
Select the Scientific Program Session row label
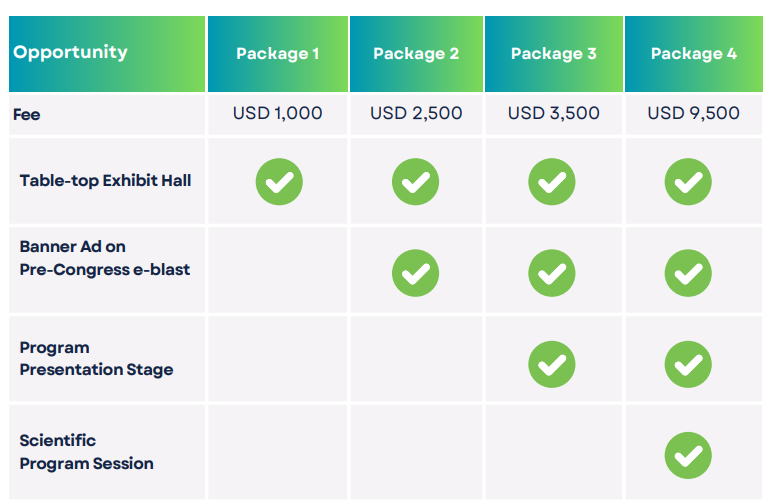click(86, 452)
